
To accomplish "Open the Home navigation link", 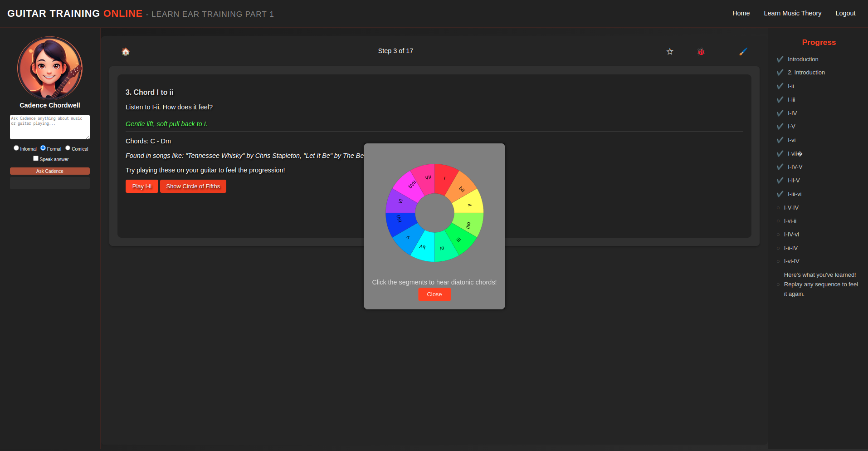I will click(x=741, y=13).
